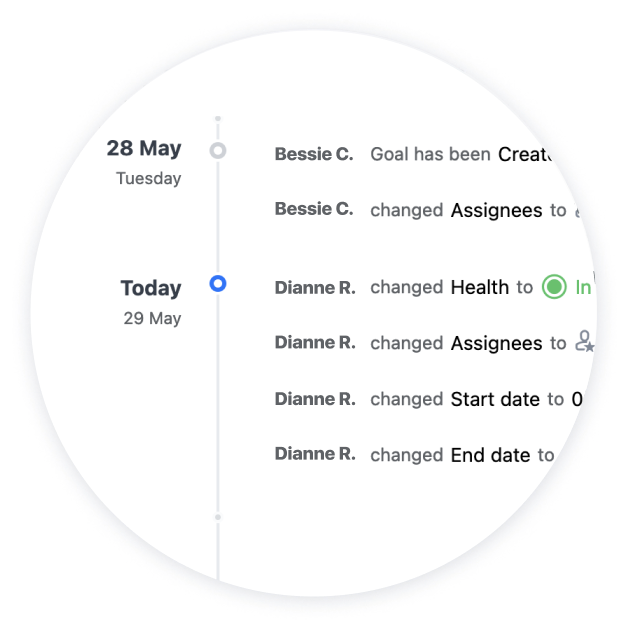Screen dimensions: 627x627
Task: Click the assignee star icon in Dianne's row
Action: pos(585,341)
